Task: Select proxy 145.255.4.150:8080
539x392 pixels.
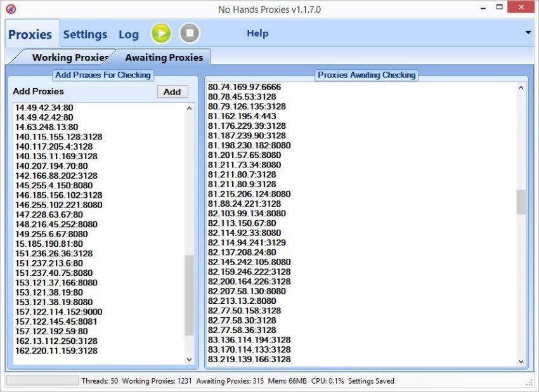Action: (54, 186)
